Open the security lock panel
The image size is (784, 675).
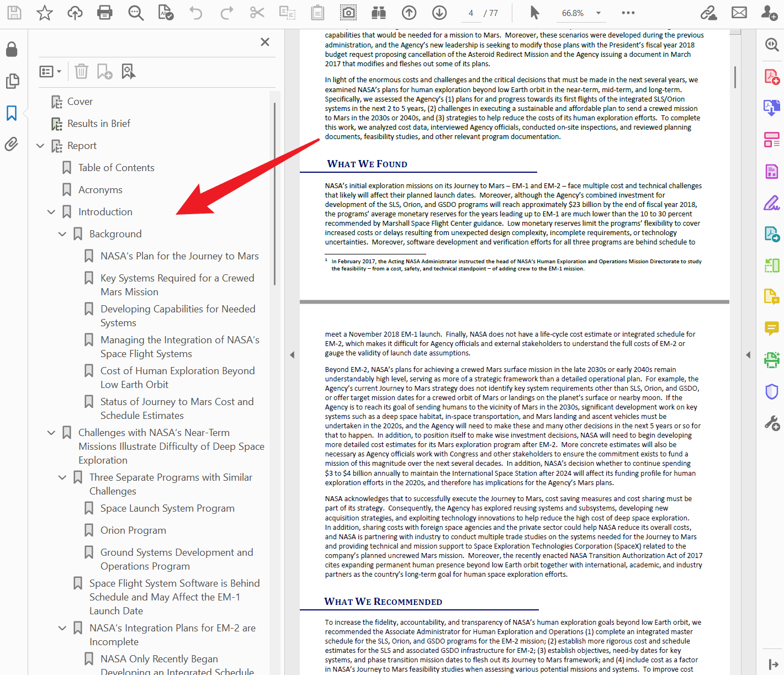[12, 50]
